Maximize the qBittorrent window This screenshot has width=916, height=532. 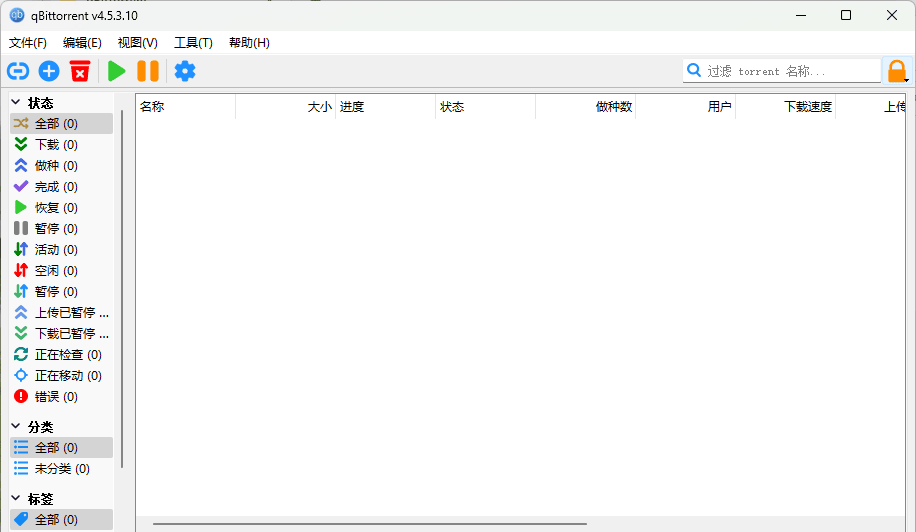coord(846,15)
